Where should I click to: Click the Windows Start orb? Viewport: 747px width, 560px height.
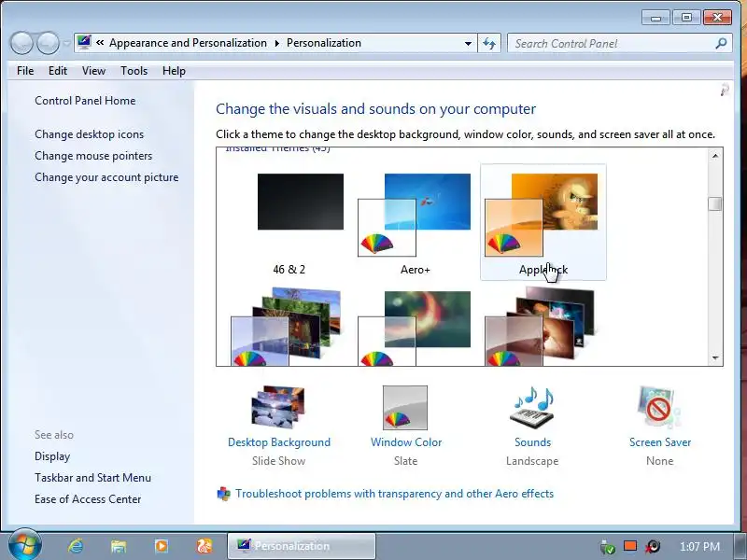pyautogui.click(x=24, y=545)
